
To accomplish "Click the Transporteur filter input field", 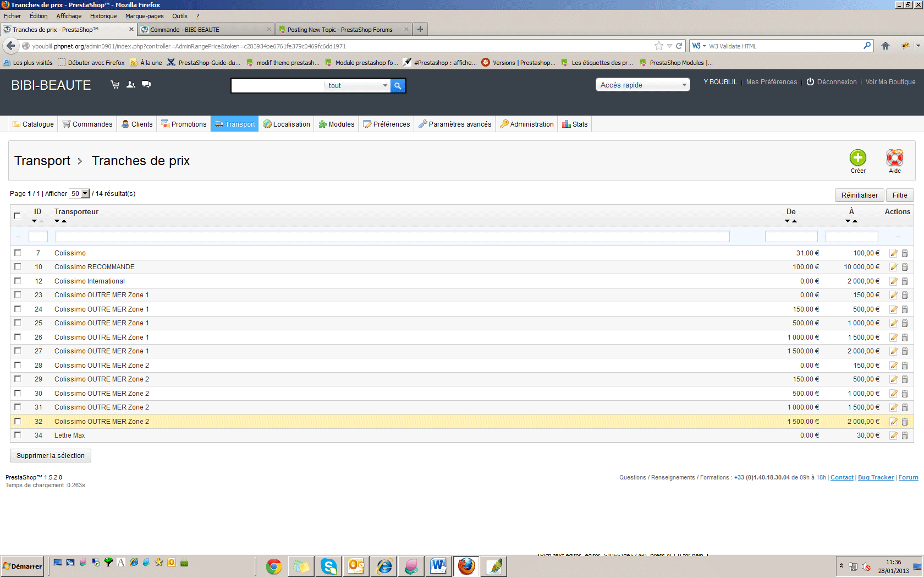I will pyautogui.click(x=392, y=237).
